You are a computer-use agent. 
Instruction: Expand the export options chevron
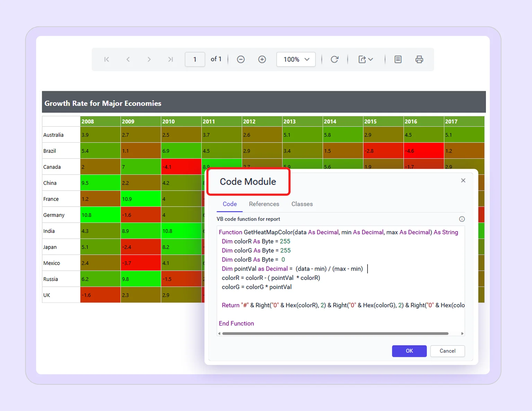370,59
